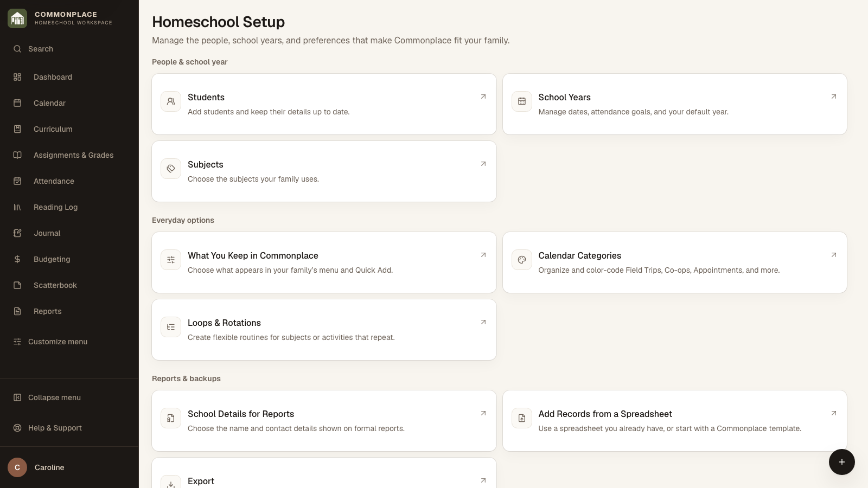
Task: Go to Attendance in the sidebar
Action: coord(69,181)
